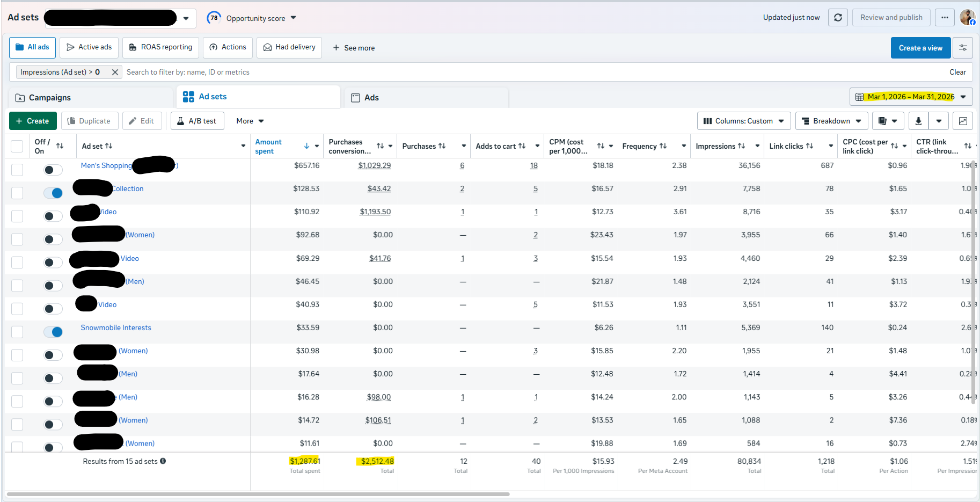980x502 pixels.
Task: Click the horizontal scrollbar
Action: coord(258,494)
